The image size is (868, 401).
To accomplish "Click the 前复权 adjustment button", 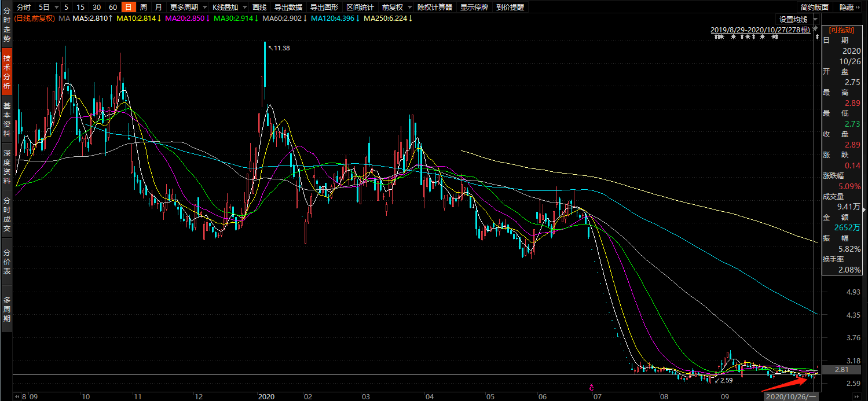I will point(392,8).
